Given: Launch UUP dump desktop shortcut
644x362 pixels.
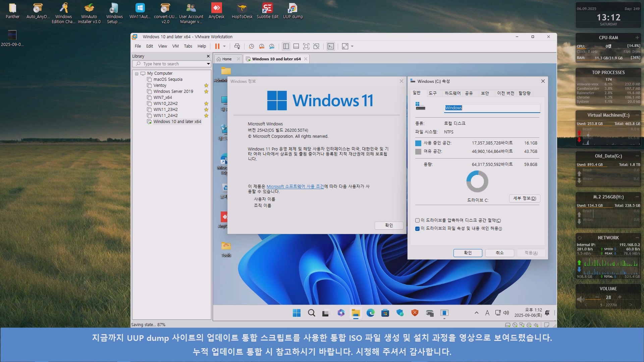Looking at the screenshot, I should point(293,11).
